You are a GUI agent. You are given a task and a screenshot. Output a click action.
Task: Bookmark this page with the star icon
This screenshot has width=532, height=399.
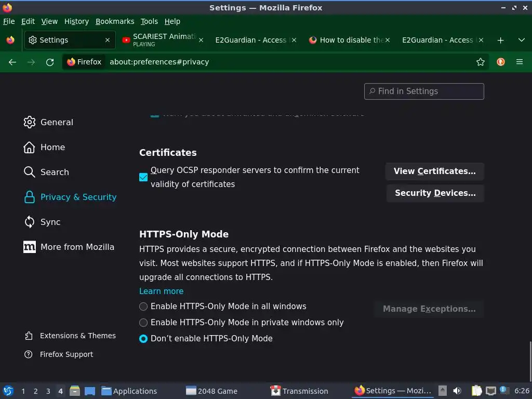click(481, 62)
